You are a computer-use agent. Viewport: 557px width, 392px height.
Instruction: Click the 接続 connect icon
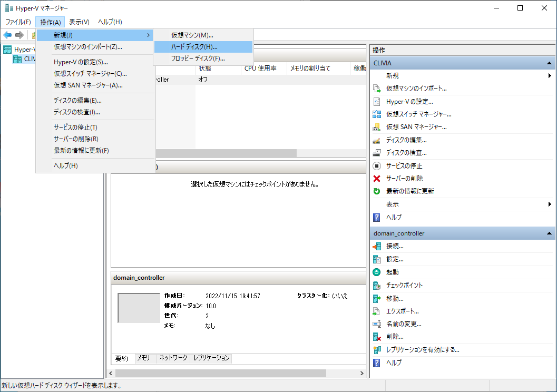377,246
